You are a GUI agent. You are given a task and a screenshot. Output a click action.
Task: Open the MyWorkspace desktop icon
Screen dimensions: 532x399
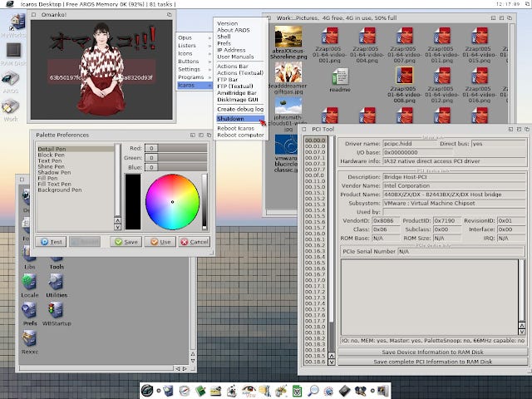[17, 22]
